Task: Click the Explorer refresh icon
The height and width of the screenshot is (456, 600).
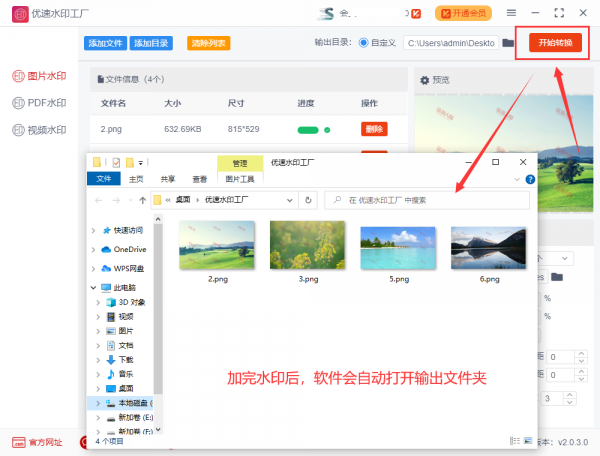Action: (308, 200)
